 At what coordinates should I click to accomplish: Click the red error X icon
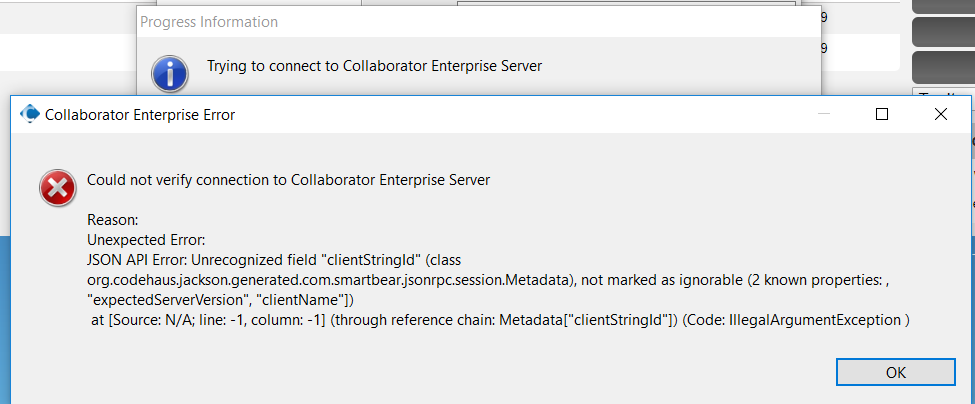[x=56, y=188]
